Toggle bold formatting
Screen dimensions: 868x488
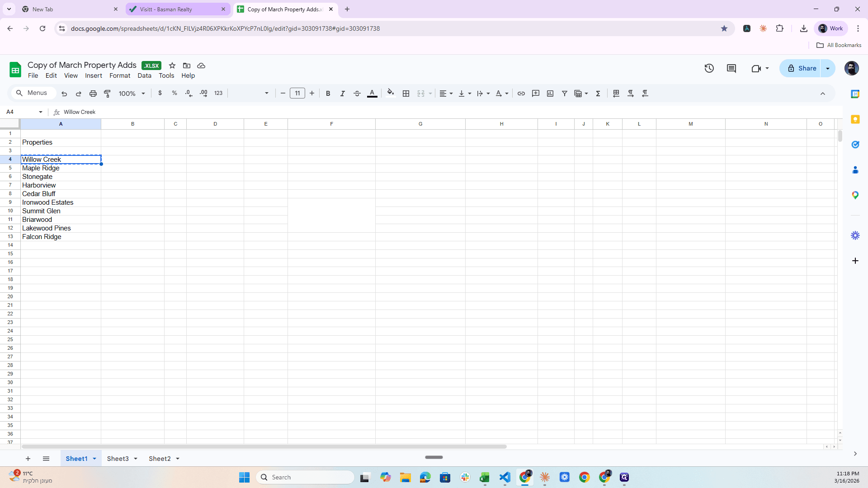[328, 94]
